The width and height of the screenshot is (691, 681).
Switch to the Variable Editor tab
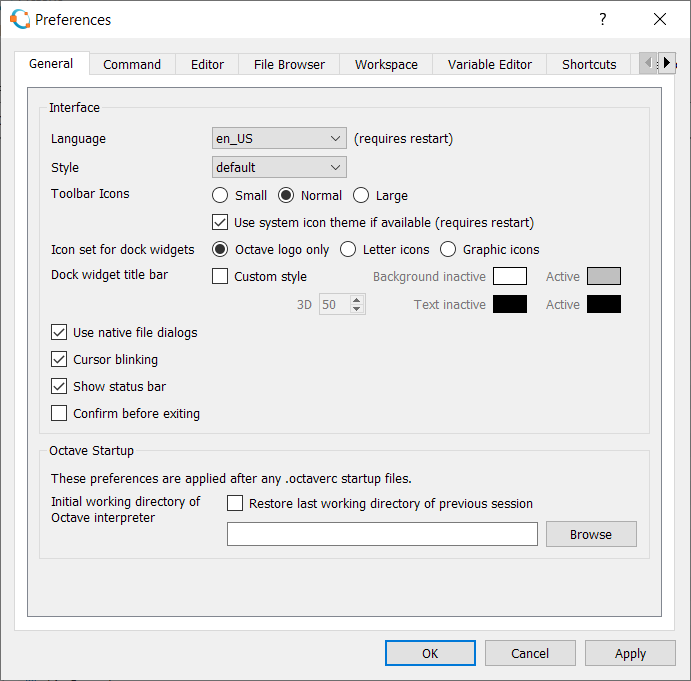pyautogui.click(x=490, y=65)
